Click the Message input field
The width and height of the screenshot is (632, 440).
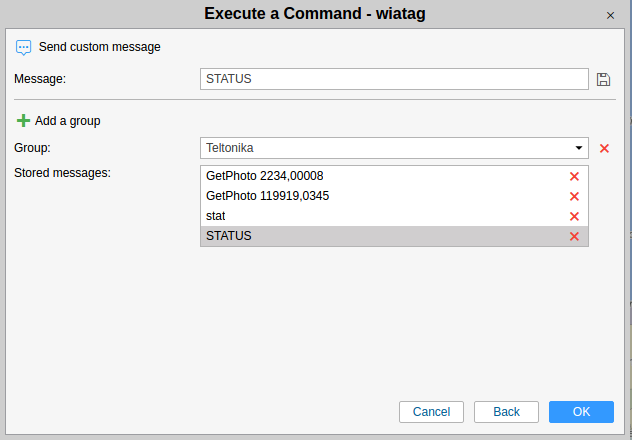pyautogui.click(x=394, y=79)
